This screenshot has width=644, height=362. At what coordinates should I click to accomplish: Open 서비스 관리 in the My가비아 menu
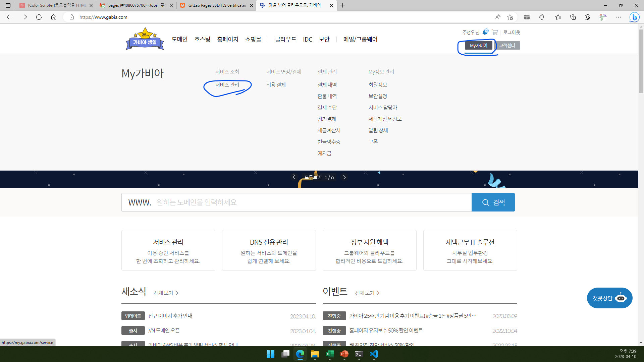(x=227, y=85)
